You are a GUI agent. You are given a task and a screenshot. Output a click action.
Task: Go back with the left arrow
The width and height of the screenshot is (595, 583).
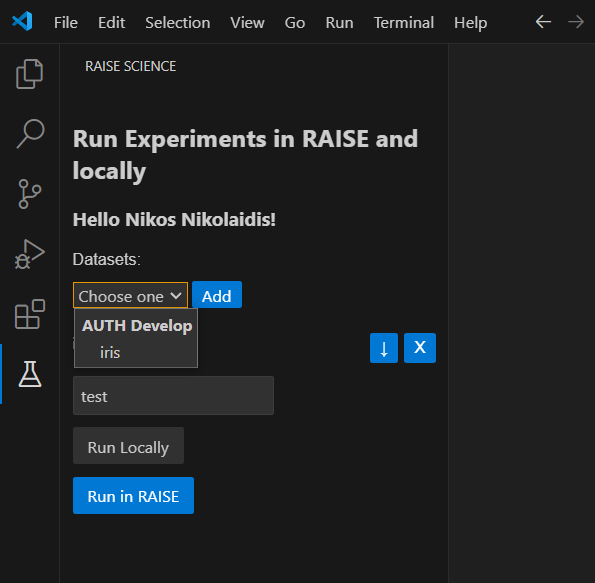coord(543,22)
